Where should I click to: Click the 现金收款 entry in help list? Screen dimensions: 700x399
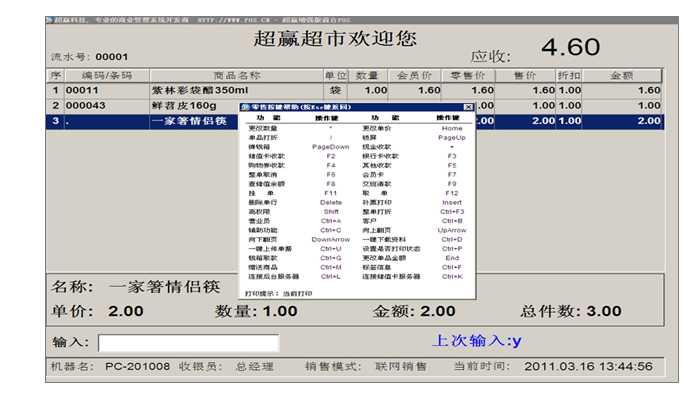pyautogui.click(x=377, y=147)
